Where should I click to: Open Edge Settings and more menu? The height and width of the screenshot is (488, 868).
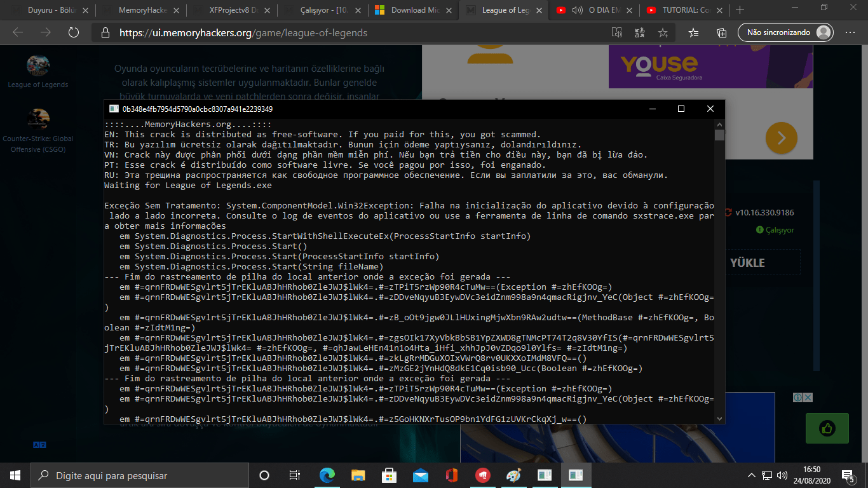[850, 32]
